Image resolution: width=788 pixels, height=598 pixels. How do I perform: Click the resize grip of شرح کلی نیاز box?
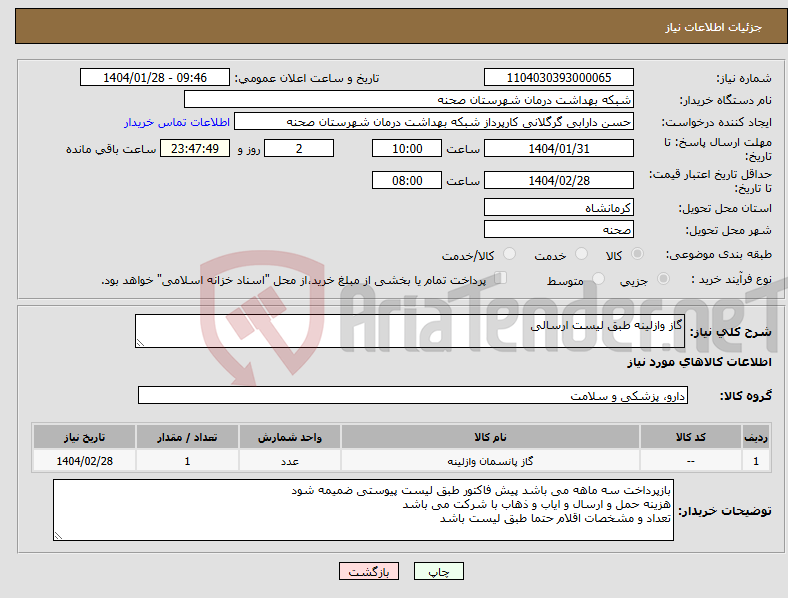[x=140, y=343]
